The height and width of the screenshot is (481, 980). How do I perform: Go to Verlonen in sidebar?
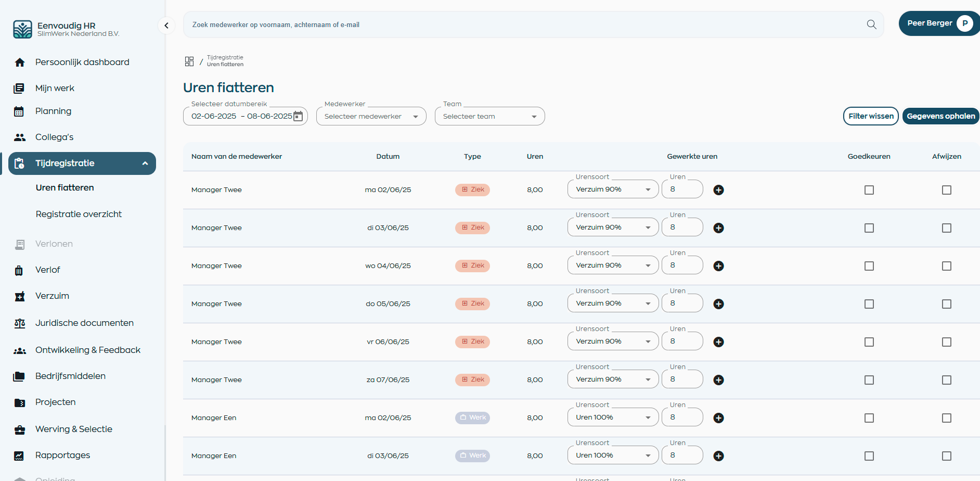54,244
